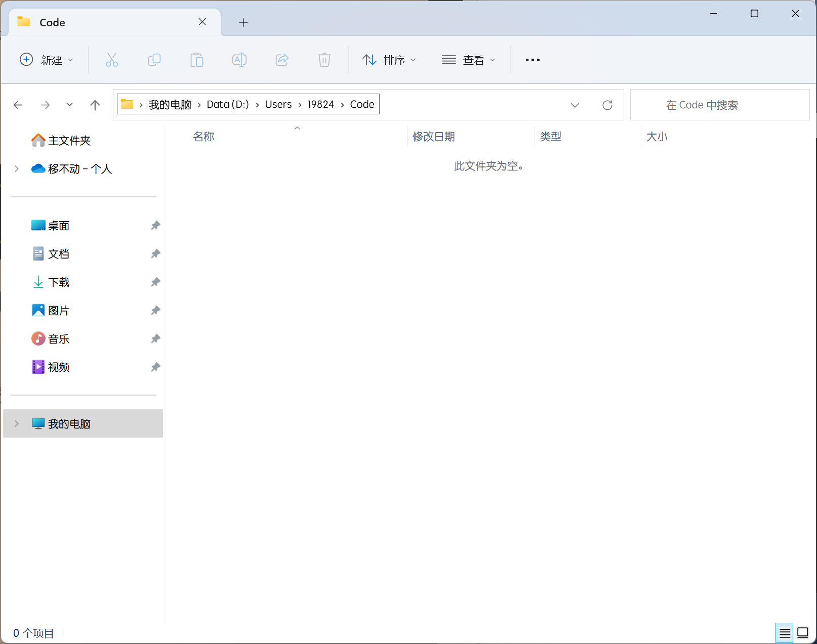Image resolution: width=817 pixels, height=644 pixels.
Task: Go up one folder level
Action: click(x=95, y=105)
